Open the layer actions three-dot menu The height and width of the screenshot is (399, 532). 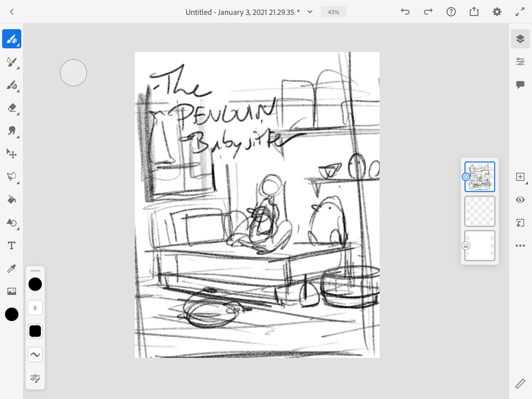tap(520, 246)
